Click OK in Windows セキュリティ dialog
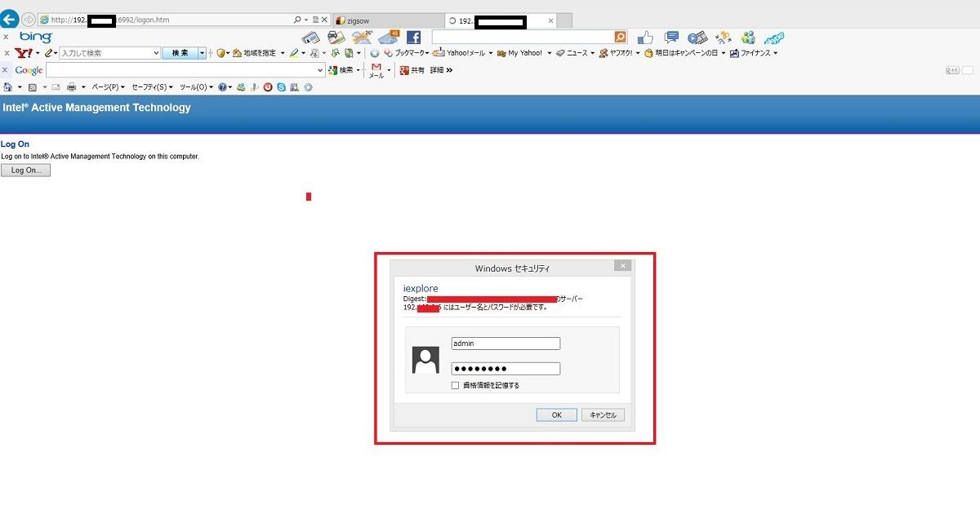980x532 pixels. click(x=557, y=415)
